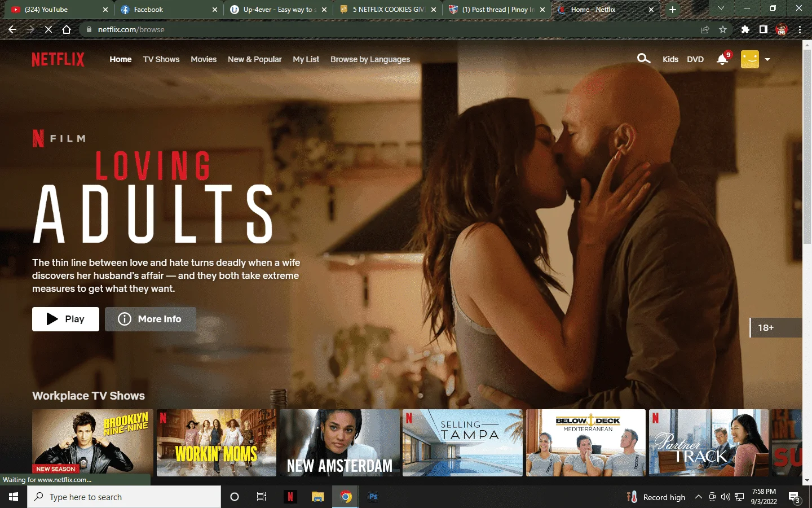Open Browse by Languages
The width and height of the screenshot is (812, 508).
click(x=370, y=59)
